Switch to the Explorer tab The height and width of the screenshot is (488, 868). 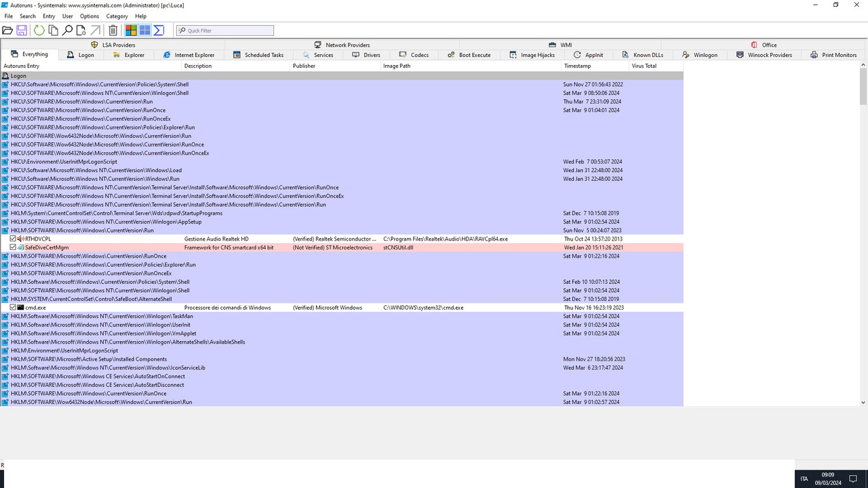(x=127, y=55)
